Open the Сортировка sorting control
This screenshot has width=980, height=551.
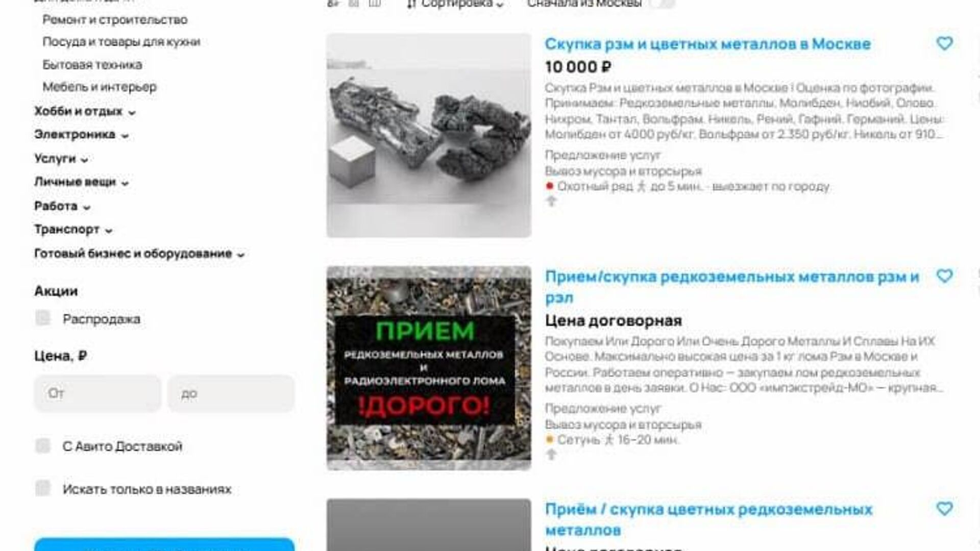coord(455,4)
